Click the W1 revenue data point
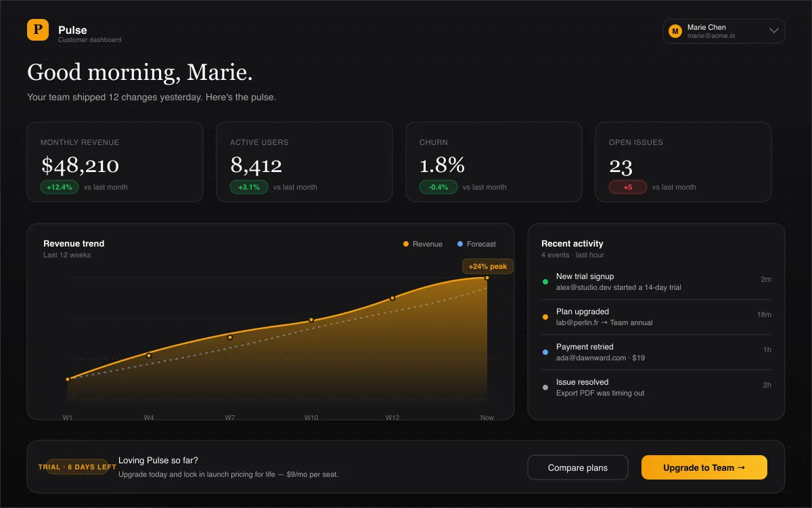 [68, 379]
